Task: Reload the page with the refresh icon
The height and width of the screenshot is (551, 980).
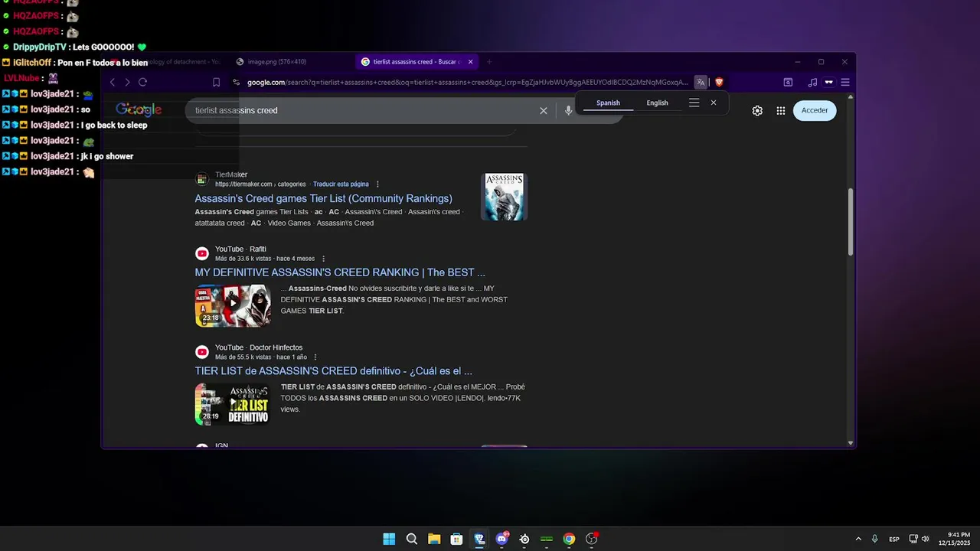Action: (x=142, y=82)
